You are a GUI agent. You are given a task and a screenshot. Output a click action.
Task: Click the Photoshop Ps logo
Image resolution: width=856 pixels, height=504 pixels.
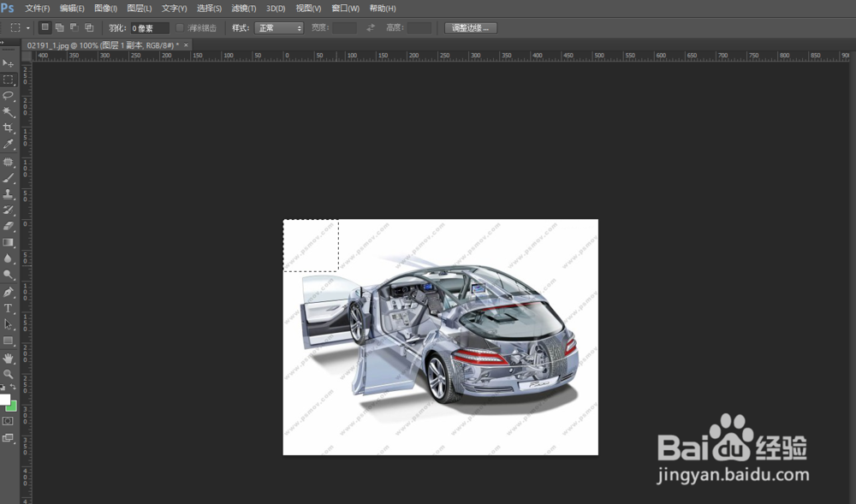click(x=8, y=9)
